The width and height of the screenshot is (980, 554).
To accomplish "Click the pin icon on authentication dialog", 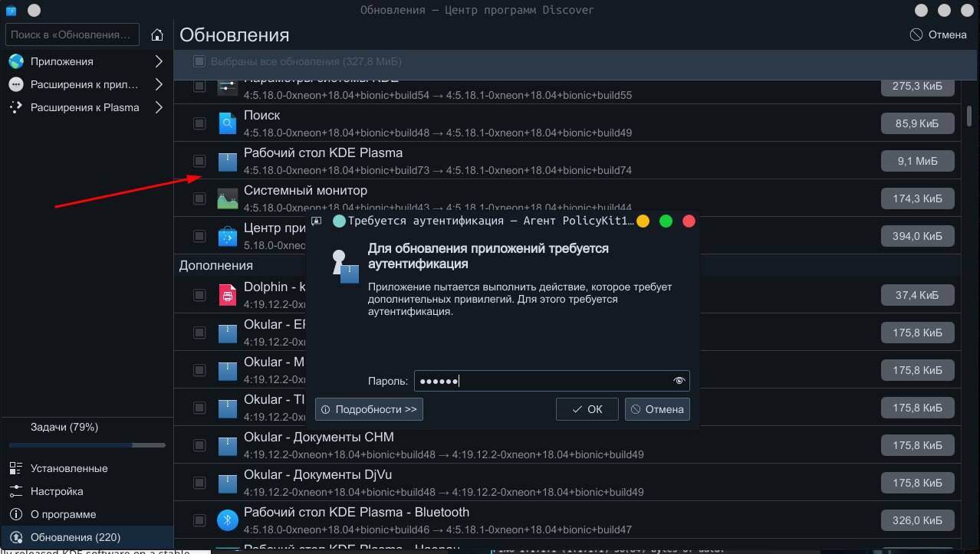I will coord(316,221).
